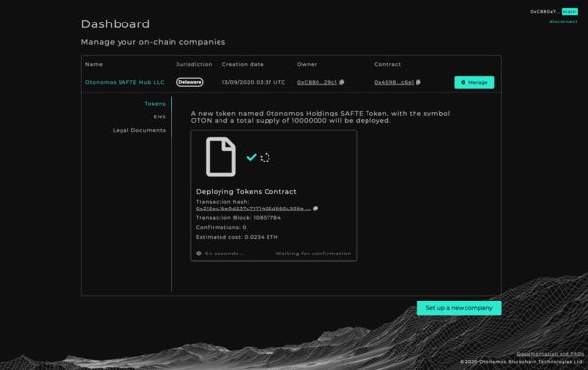This screenshot has height=370, width=588.
Task: Copy the transaction hash
Action: click(315, 208)
